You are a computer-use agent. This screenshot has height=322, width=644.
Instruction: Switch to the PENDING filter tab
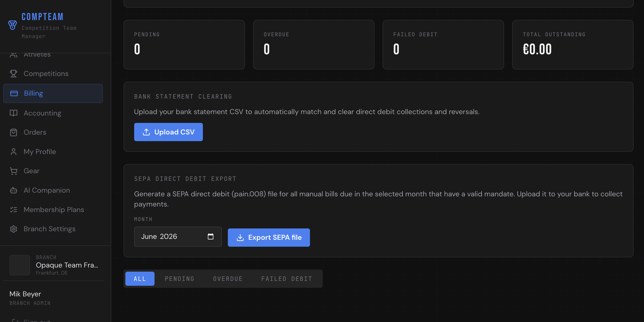tap(180, 279)
